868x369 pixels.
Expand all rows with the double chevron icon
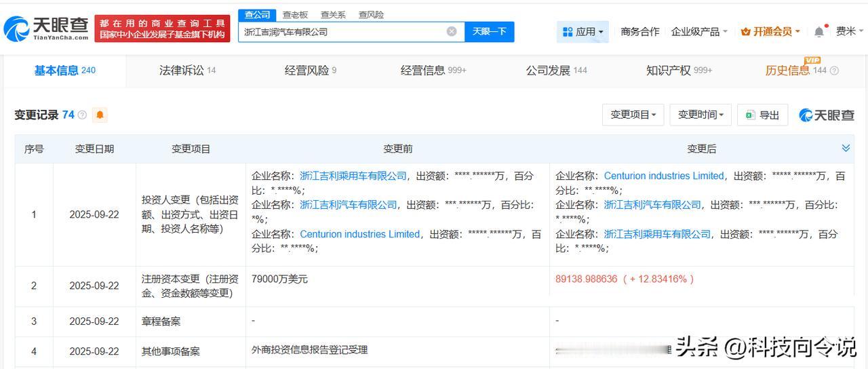(x=846, y=148)
